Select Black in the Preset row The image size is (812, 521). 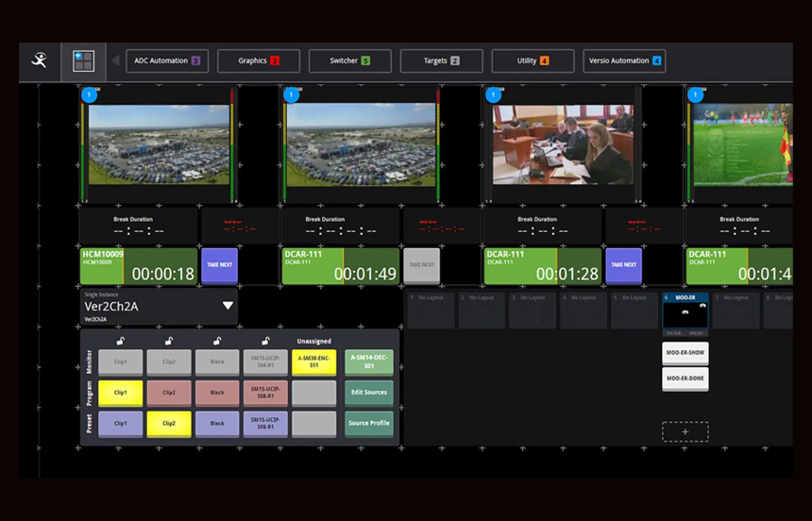tap(217, 424)
